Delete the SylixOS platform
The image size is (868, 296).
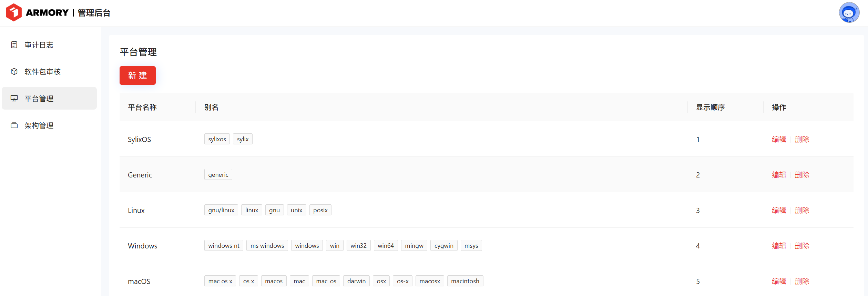tap(802, 139)
